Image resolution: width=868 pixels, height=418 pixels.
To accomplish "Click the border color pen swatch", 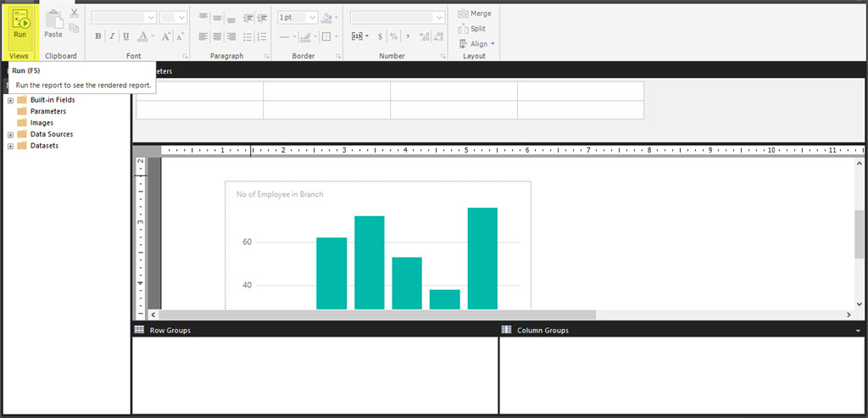I will point(305,36).
